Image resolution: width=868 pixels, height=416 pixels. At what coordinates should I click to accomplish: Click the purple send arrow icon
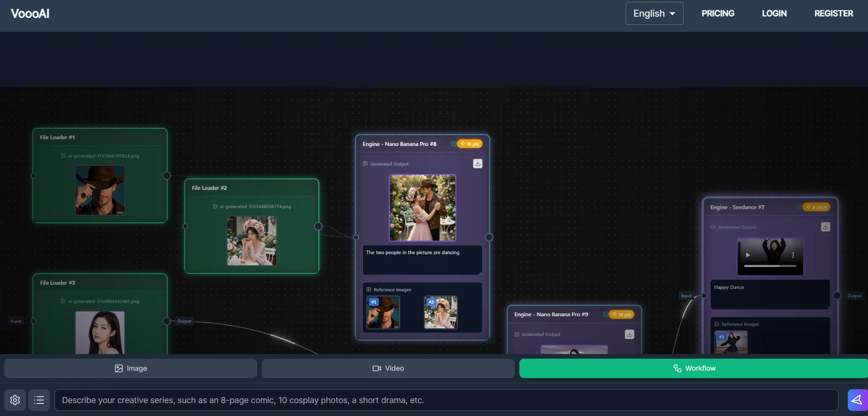coord(857,400)
